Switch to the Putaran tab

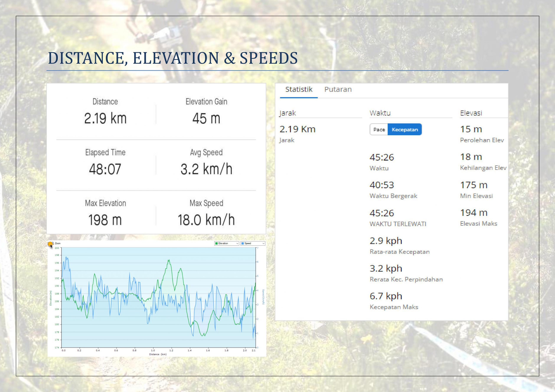[338, 90]
